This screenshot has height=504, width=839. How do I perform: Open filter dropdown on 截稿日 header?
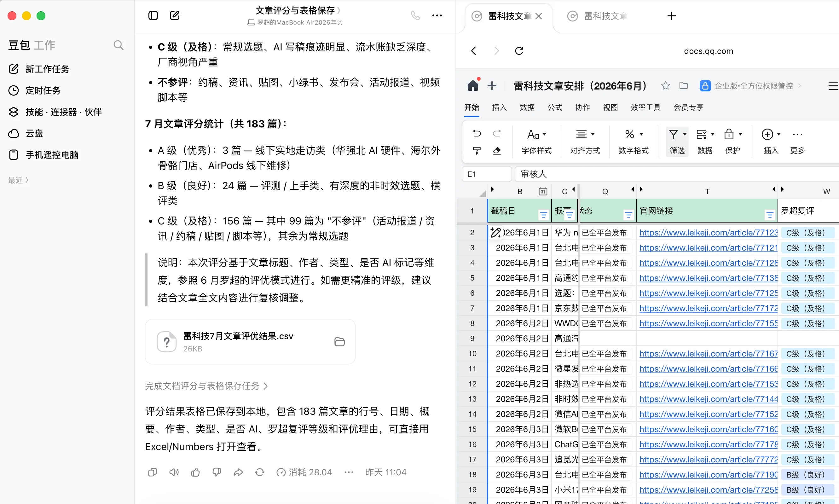pyautogui.click(x=543, y=215)
